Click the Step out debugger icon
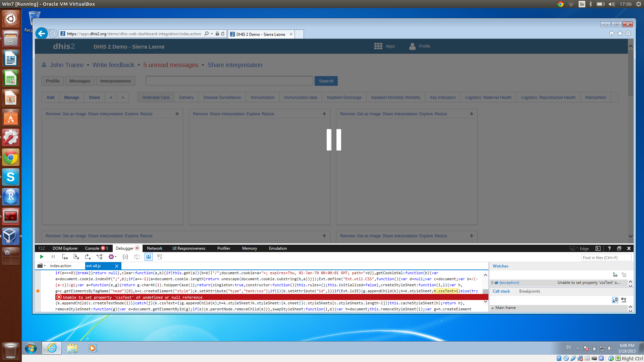 point(88,257)
